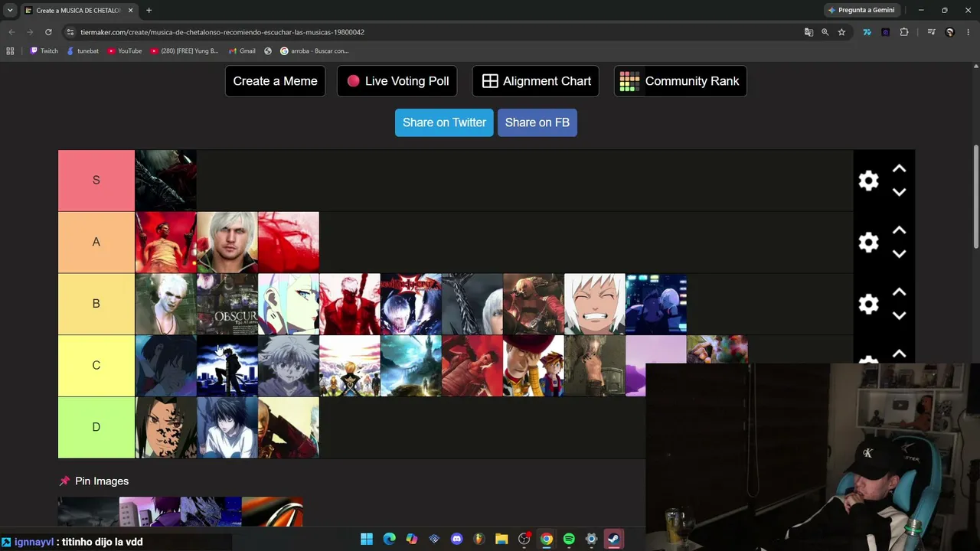Bookmark this page with the star
The height and width of the screenshot is (551, 980).
(x=841, y=32)
